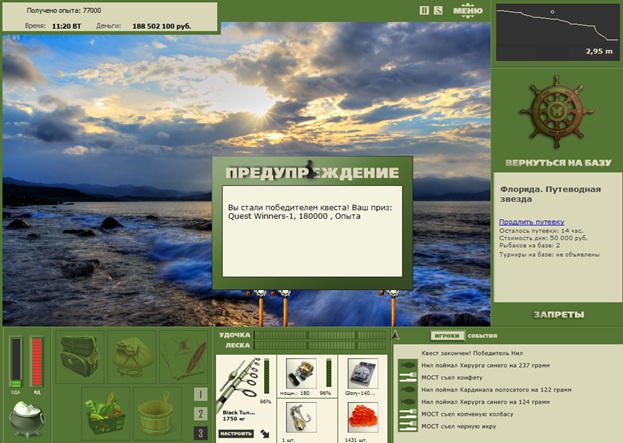623x443 pixels.
Task: Click 'Рыбаков на базе: 2' text
Action: (x=530, y=246)
